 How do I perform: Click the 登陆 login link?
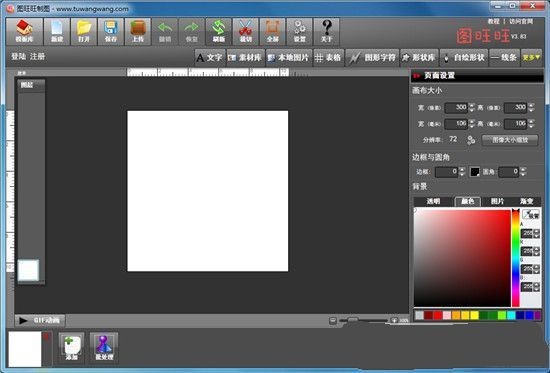(19, 56)
